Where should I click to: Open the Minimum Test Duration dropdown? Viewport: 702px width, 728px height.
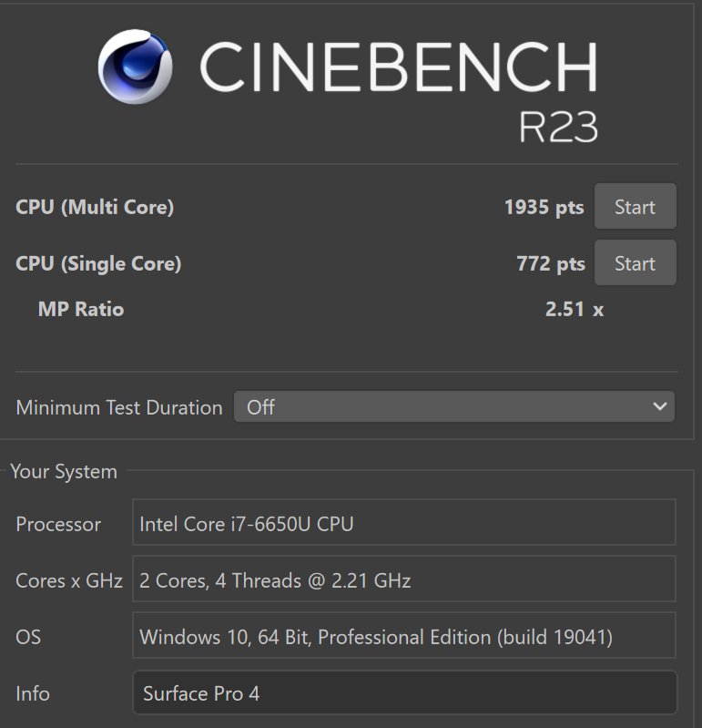coord(453,406)
